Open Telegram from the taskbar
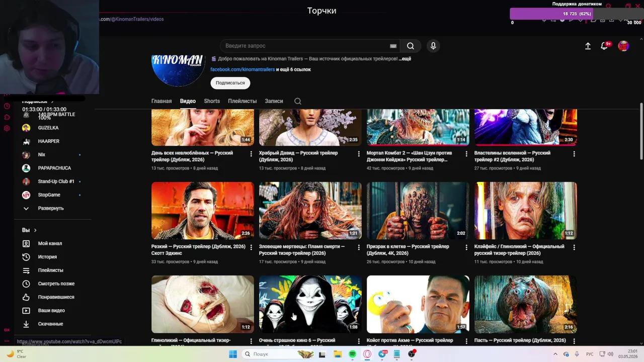 382,354
